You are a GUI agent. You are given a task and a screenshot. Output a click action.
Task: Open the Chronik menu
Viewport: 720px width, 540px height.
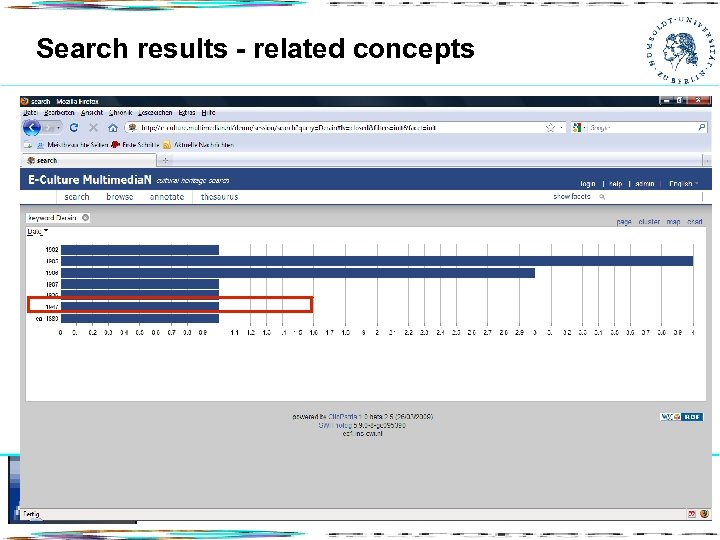click(x=121, y=112)
